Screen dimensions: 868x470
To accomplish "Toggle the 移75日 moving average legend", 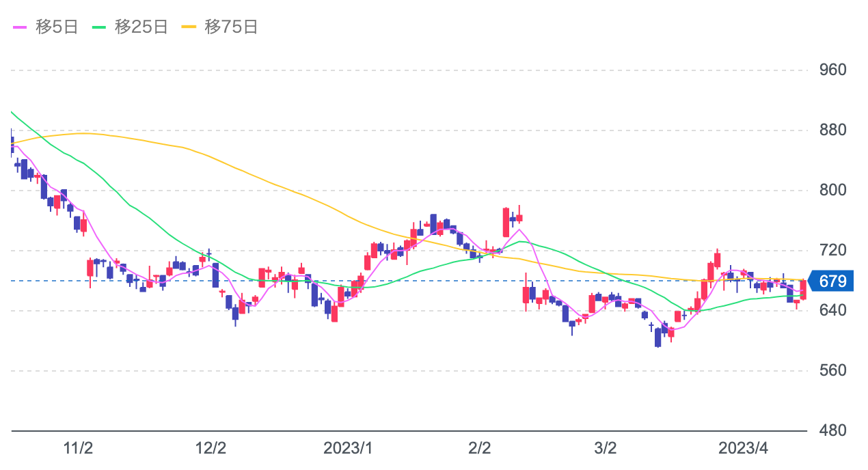I will (219, 27).
